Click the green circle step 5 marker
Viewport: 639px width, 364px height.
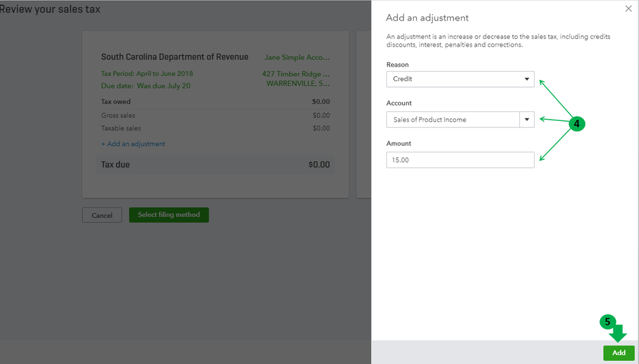pos(607,322)
